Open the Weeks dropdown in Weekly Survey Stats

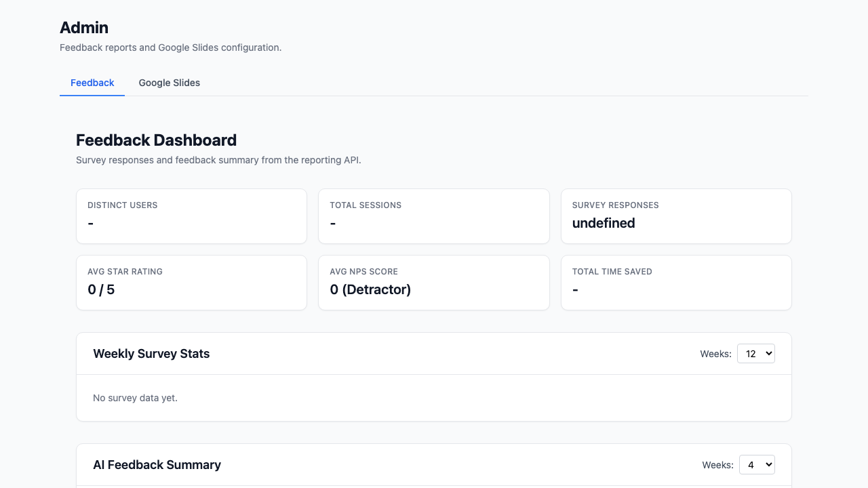755,353
